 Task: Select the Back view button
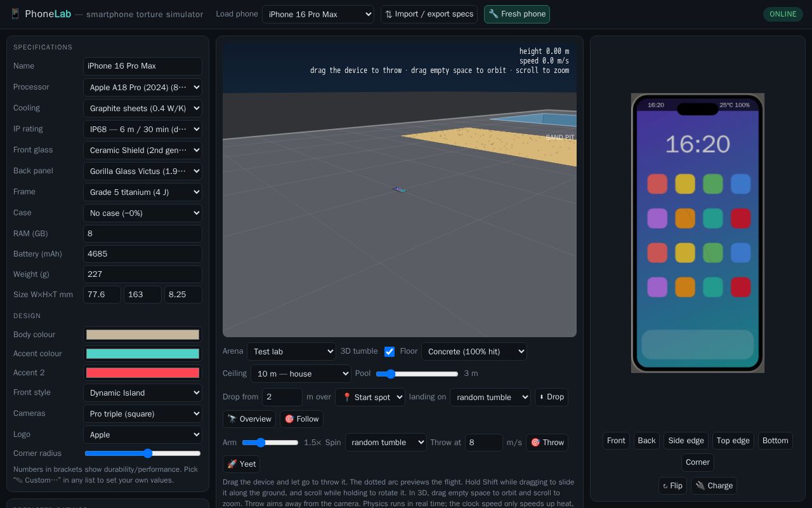(646, 441)
